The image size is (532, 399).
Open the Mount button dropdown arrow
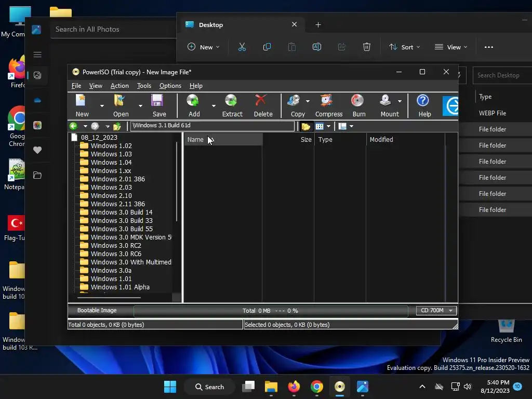[400, 101]
